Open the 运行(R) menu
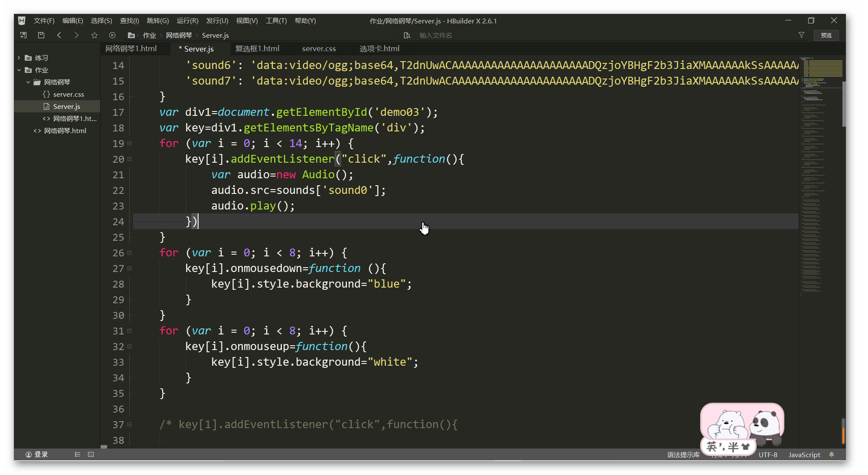The height and width of the screenshot is (475, 868). point(187,20)
